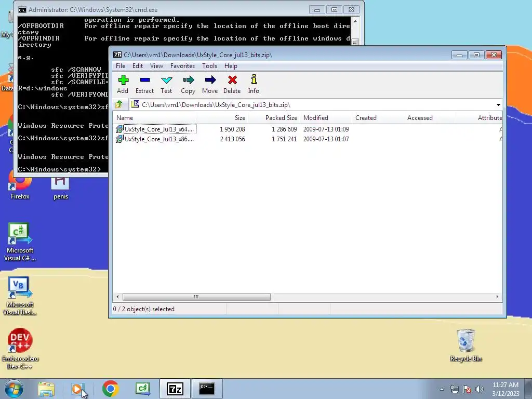Sort by the Accessed column header
The height and width of the screenshot is (399, 532).
[430, 118]
